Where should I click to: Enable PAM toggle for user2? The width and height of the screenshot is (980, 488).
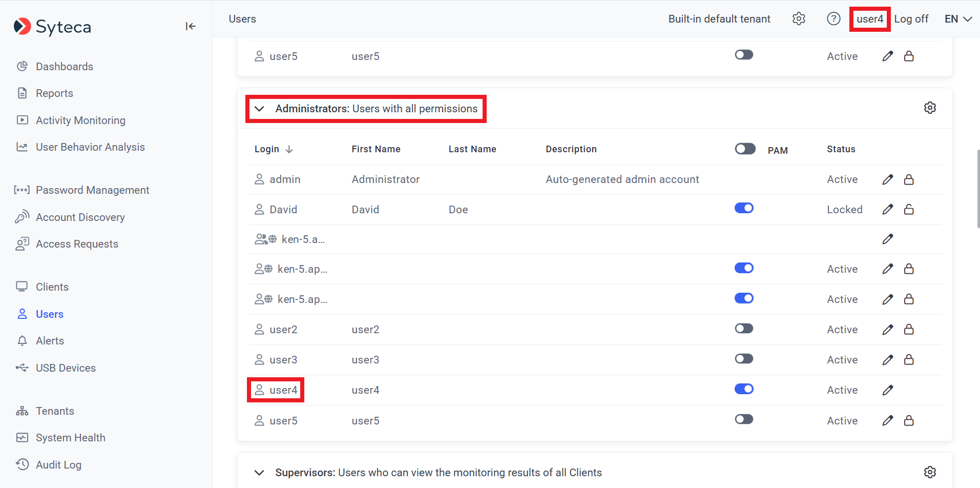pyautogui.click(x=744, y=329)
